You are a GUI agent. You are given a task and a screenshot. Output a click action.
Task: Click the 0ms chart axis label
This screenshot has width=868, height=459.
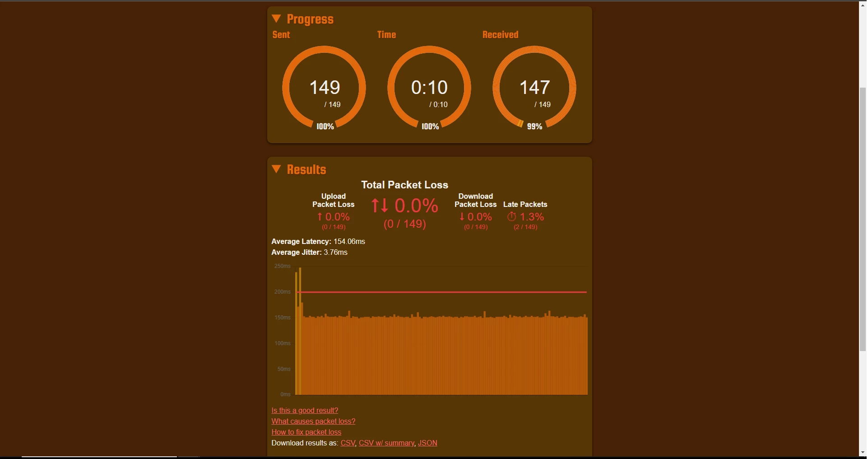[x=285, y=394]
